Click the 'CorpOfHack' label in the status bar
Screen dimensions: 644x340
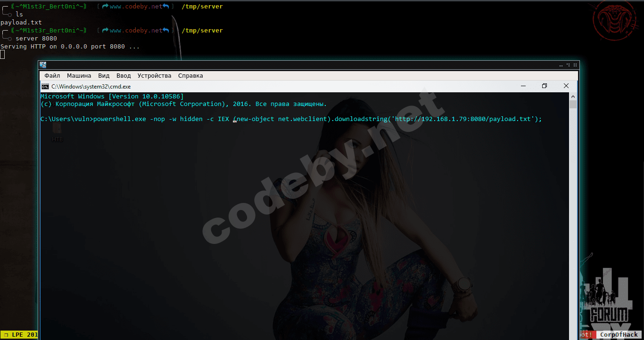point(619,335)
